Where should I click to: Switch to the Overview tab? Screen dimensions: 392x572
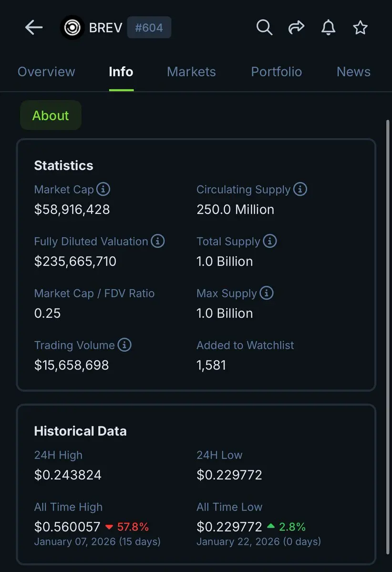click(46, 72)
